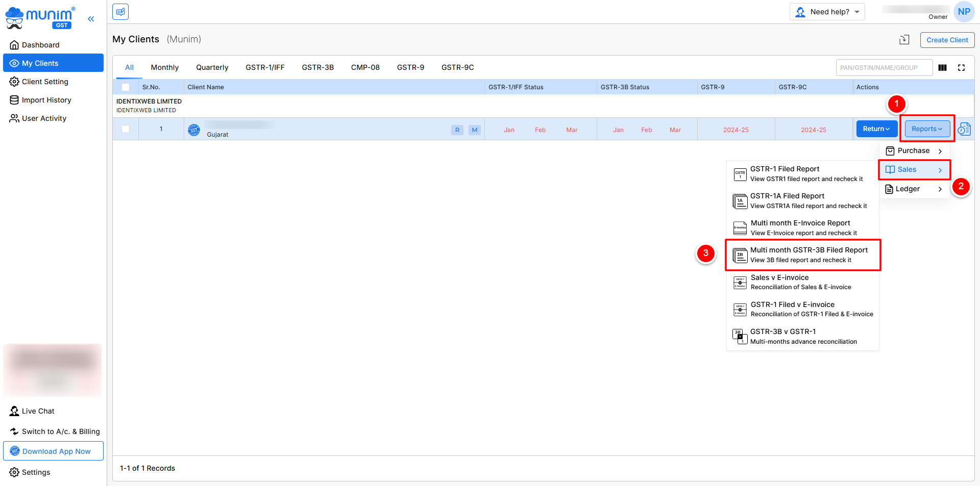980x486 pixels.
Task: Collapse the sidebar with double-chevron icon
Action: pos(91,19)
